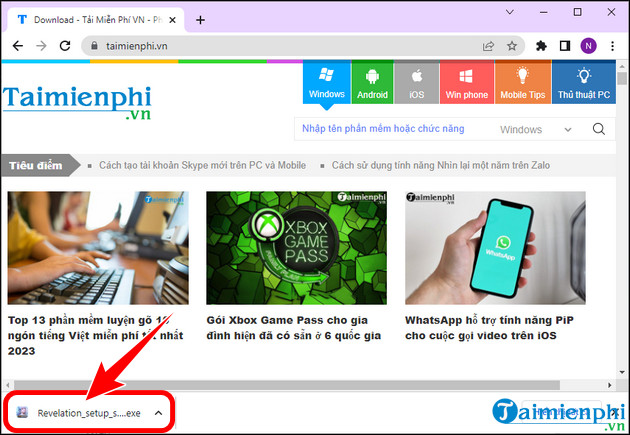630x435 pixels.
Task: Click the vertical scrollbar up arrow
Action: (x=622, y=66)
